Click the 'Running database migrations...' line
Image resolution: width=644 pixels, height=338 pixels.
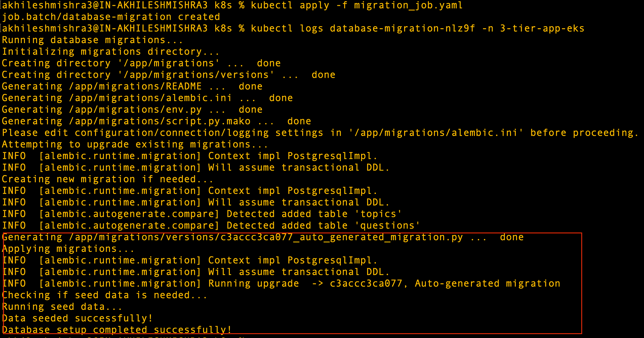(93, 40)
